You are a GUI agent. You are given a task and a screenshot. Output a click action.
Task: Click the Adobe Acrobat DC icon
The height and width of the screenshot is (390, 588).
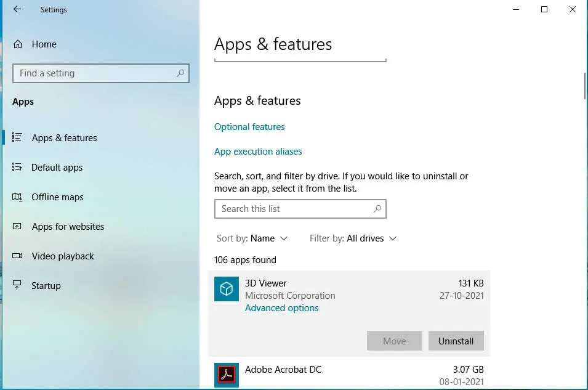pyautogui.click(x=227, y=375)
